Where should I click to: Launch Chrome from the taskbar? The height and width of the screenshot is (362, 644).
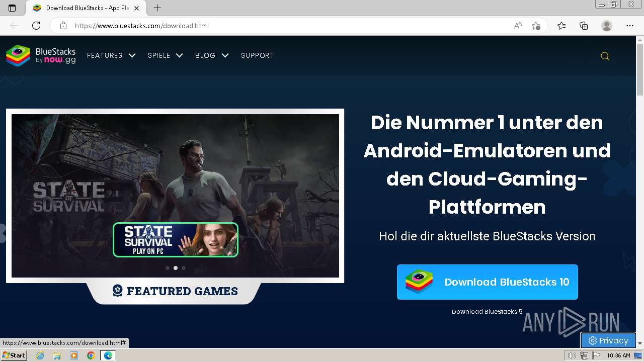click(x=91, y=355)
